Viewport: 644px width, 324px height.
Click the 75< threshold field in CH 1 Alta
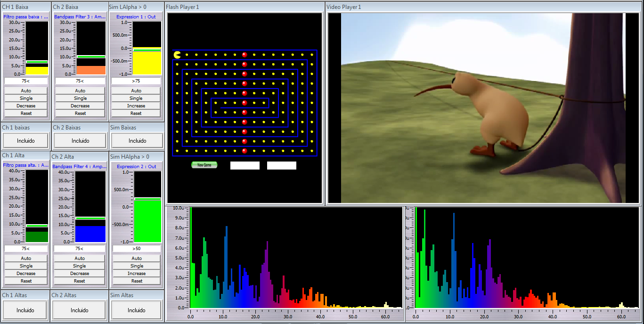pyautogui.click(x=26, y=249)
